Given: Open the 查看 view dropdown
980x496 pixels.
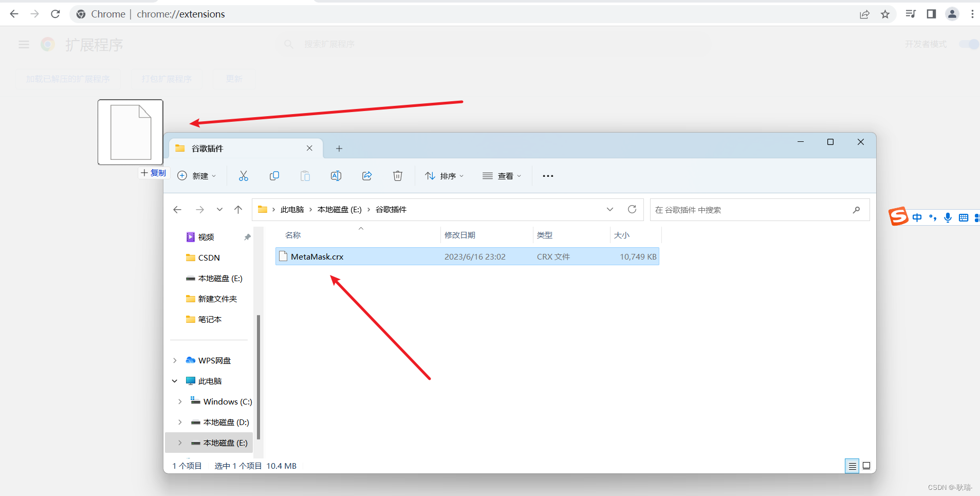Looking at the screenshot, I should click(502, 176).
